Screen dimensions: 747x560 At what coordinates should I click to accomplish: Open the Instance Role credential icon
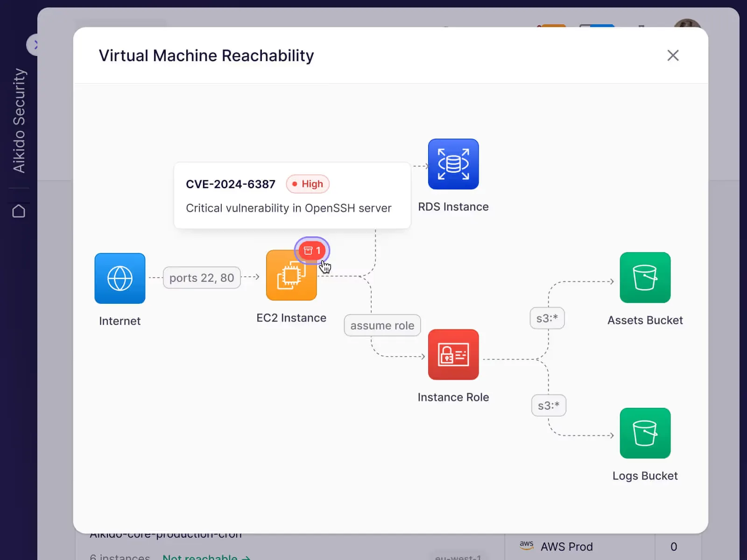tap(453, 354)
